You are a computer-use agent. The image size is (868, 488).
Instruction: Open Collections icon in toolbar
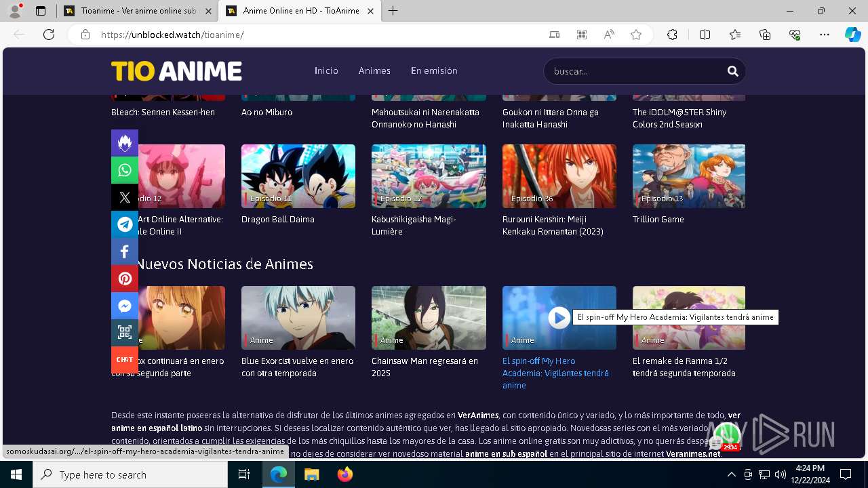click(x=765, y=35)
